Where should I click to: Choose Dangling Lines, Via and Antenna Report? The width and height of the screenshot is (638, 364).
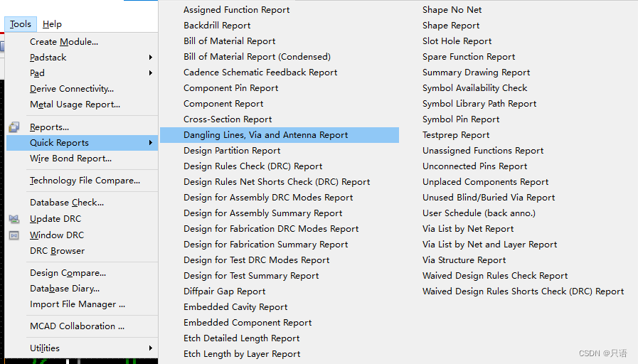point(265,135)
